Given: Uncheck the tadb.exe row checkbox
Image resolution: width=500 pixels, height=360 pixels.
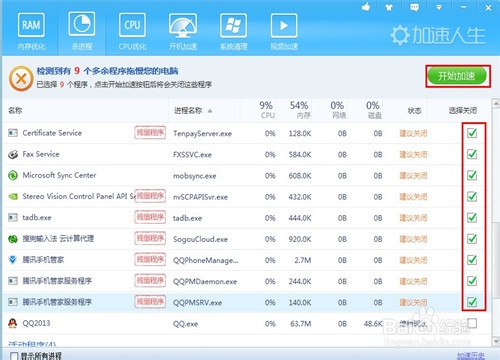Looking at the screenshot, I should [x=472, y=217].
